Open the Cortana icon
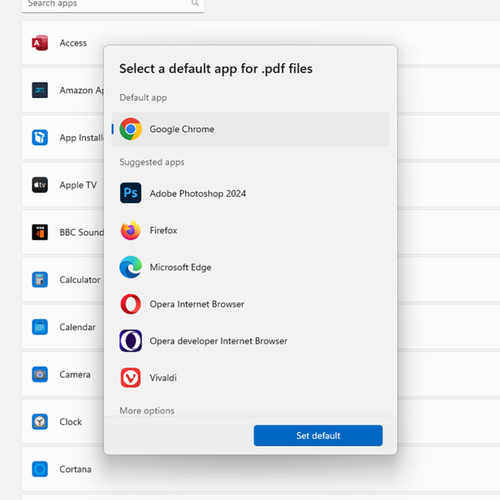The height and width of the screenshot is (500, 500). pyautogui.click(x=40, y=469)
